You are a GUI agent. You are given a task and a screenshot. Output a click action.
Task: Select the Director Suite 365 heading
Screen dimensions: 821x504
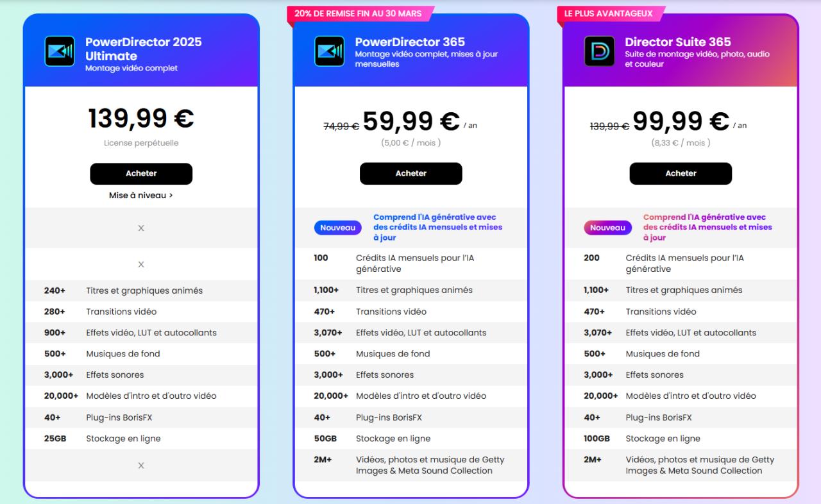click(678, 42)
